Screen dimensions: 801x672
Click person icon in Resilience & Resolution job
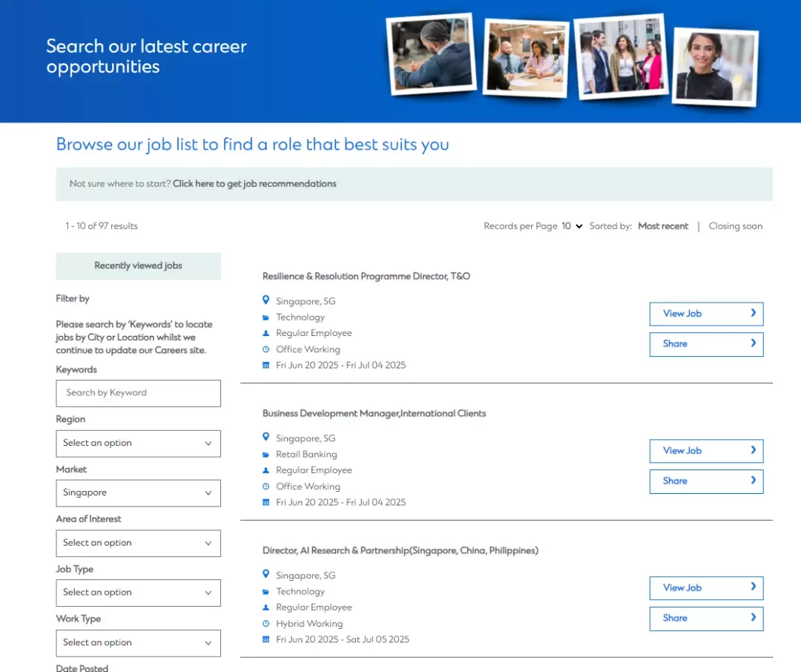(266, 333)
